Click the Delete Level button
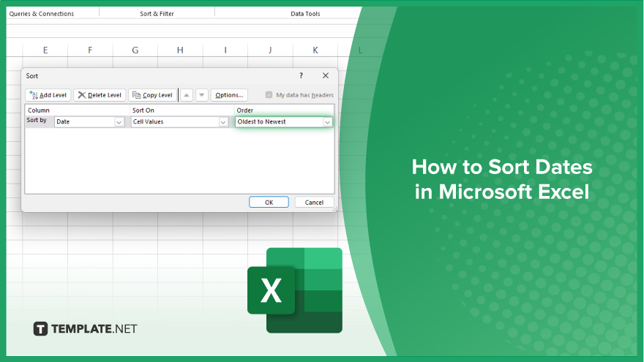 coord(100,95)
